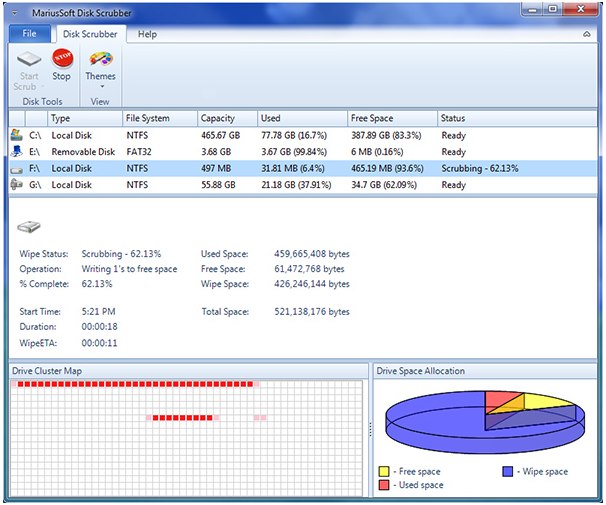Open the File menu
The width and height of the screenshot is (606, 505).
tap(29, 34)
